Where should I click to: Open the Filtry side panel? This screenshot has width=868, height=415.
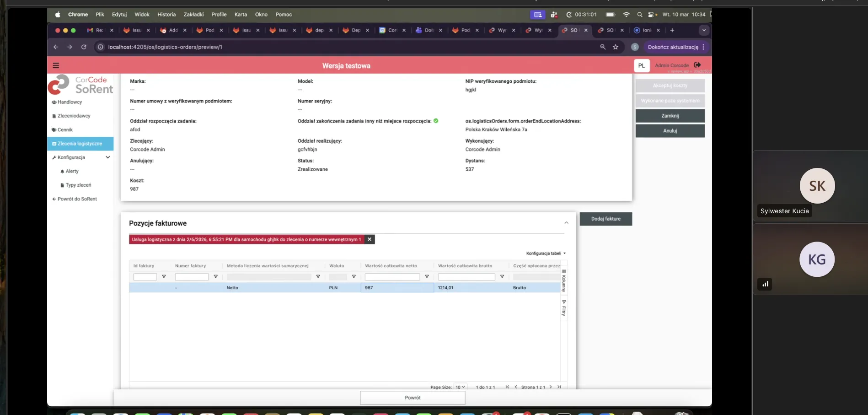click(x=564, y=308)
